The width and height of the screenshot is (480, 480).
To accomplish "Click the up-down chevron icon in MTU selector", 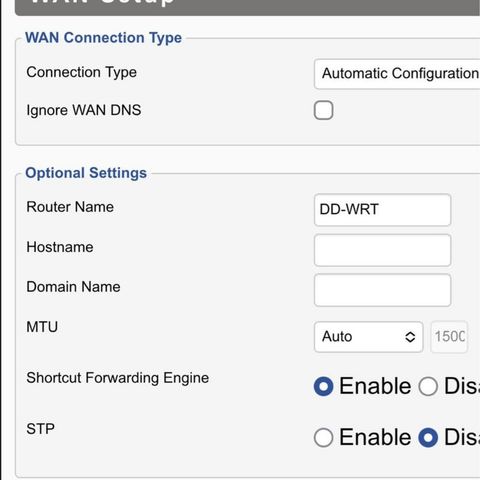I will point(410,337).
